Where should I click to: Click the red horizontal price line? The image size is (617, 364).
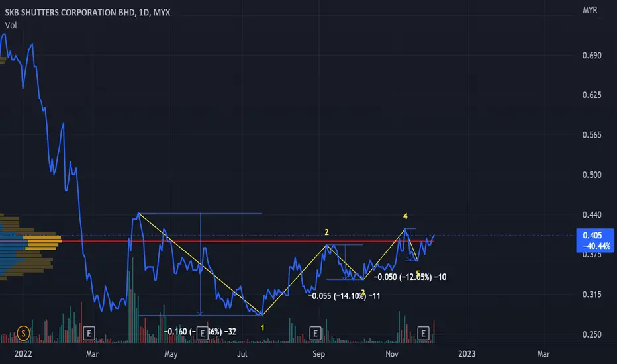248,241
